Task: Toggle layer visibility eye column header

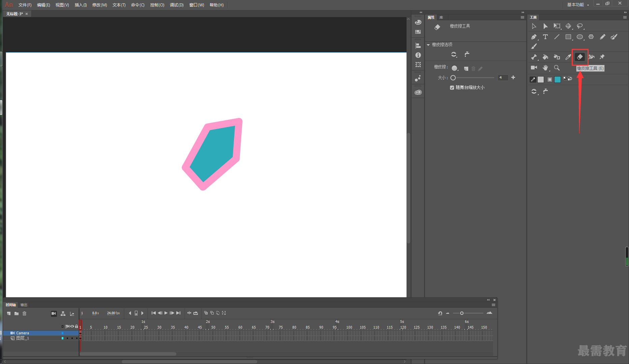Action: [72, 326]
